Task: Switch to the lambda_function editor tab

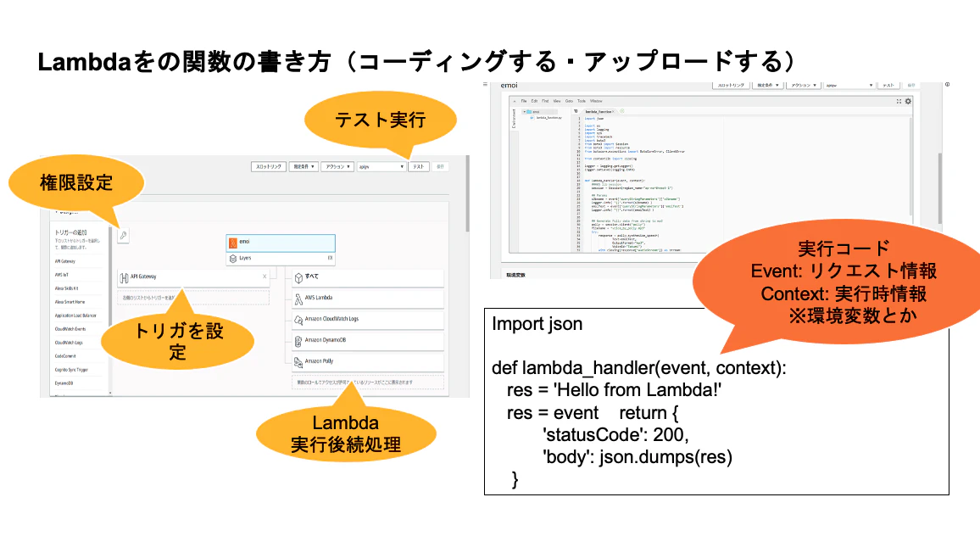Action: point(599,112)
